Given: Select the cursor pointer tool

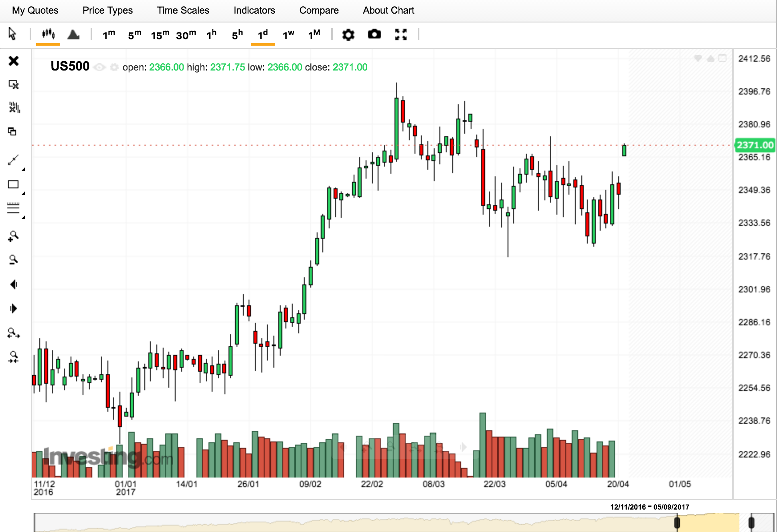Looking at the screenshot, I should pyautogui.click(x=12, y=34).
